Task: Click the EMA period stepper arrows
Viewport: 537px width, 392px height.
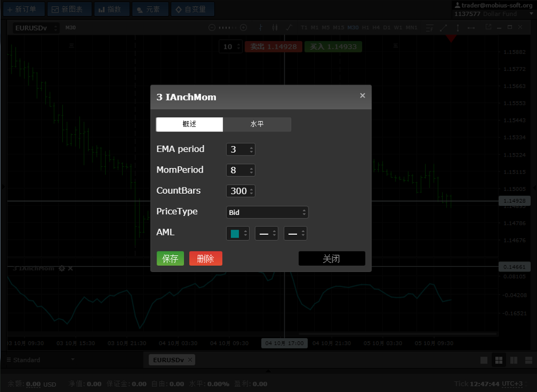Action: (251, 150)
